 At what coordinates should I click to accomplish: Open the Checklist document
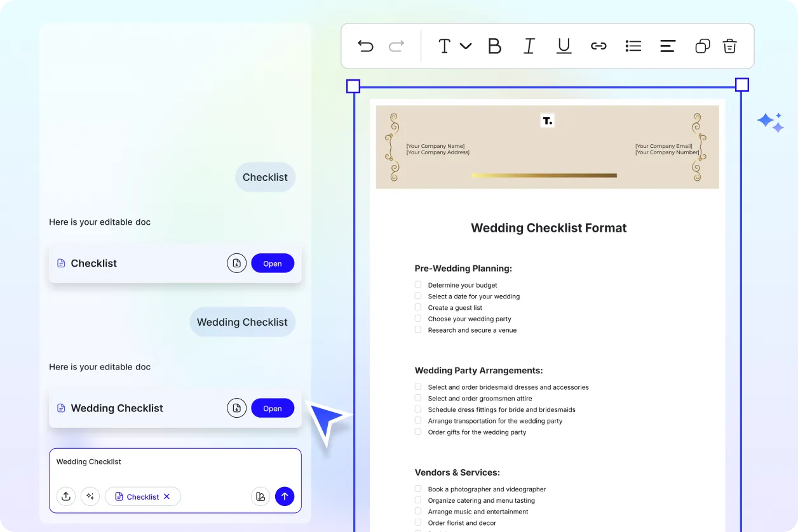click(272, 263)
